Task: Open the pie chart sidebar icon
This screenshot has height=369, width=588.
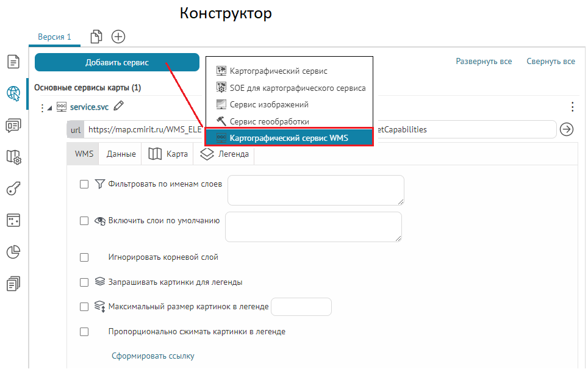Action: (x=13, y=252)
